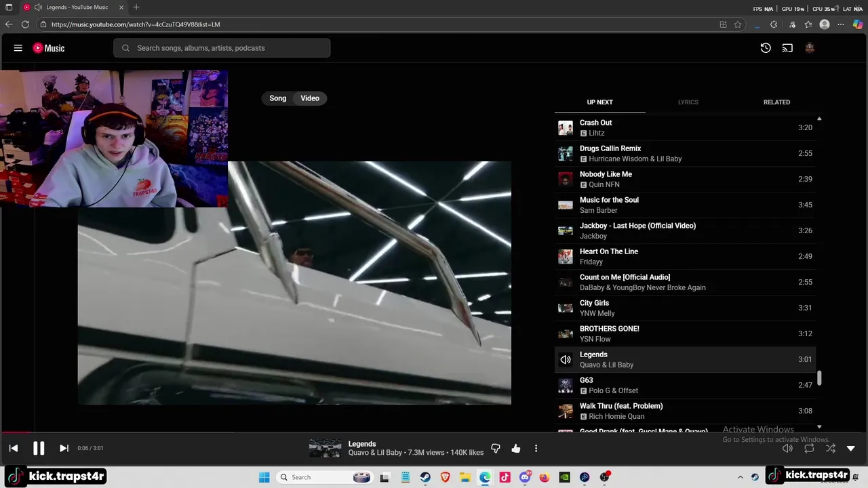Play BROTHERS GONE! by YSN Flow
This screenshot has width=868, height=488.
coord(685,333)
